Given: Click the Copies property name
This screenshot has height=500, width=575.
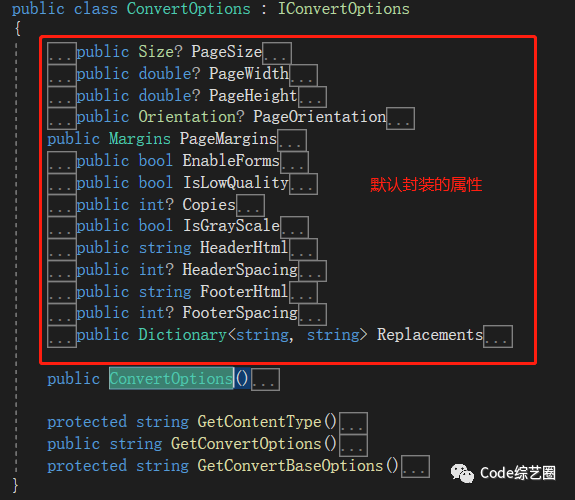Looking at the screenshot, I should [x=209, y=205].
